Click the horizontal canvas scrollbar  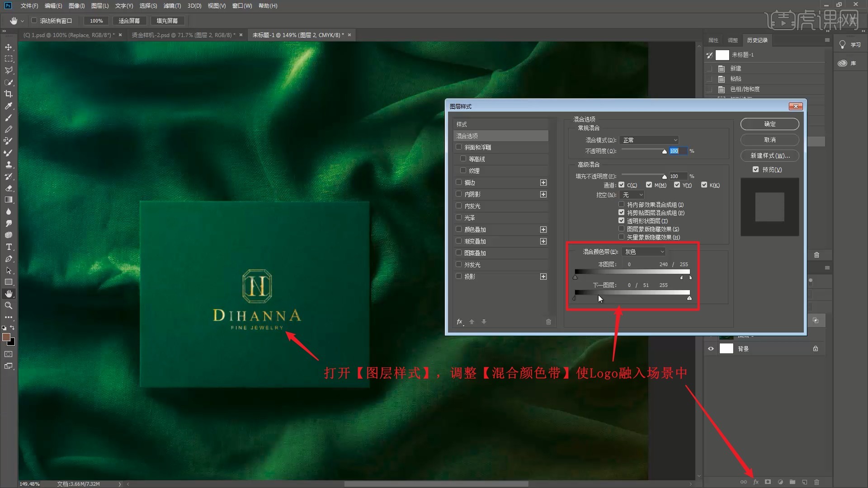tap(436, 484)
